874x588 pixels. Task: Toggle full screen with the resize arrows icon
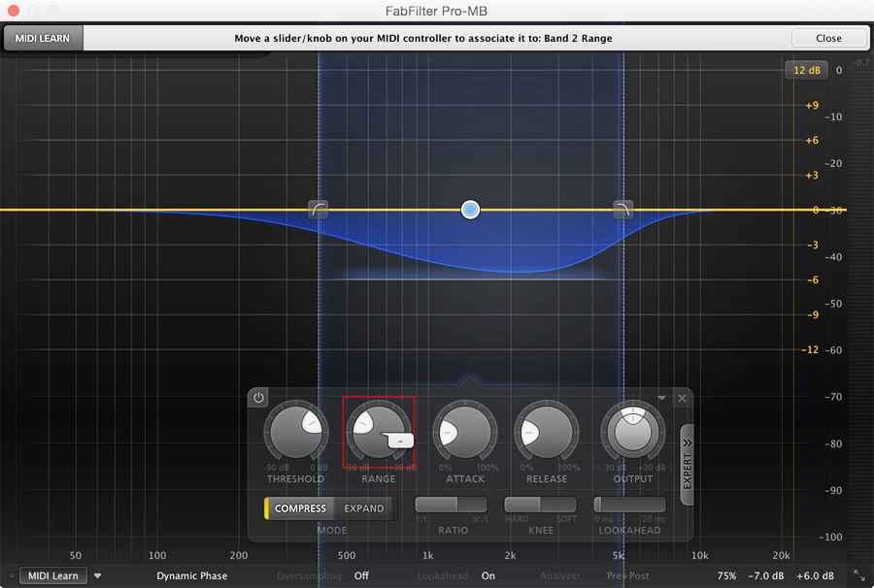click(x=859, y=575)
